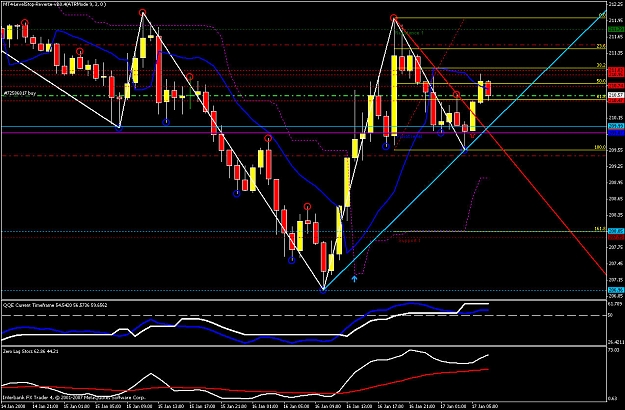Click the QQE scale value 61.789

pyautogui.click(x=616, y=304)
